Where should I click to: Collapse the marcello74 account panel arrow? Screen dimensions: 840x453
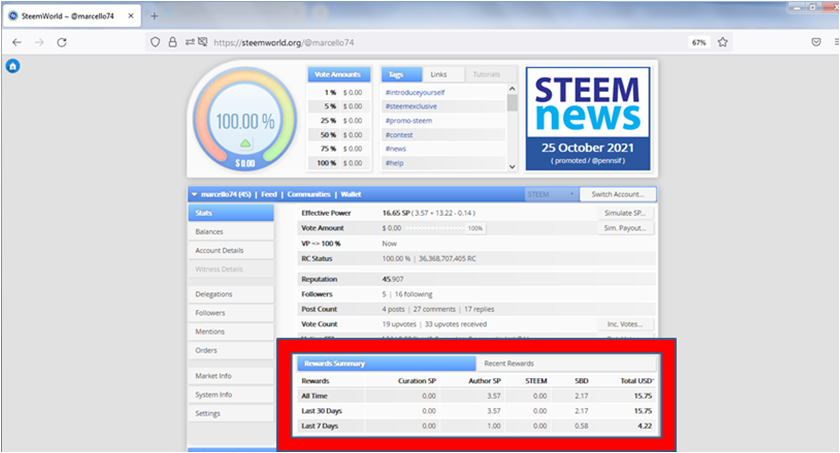pyautogui.click(x=194, y=194)
